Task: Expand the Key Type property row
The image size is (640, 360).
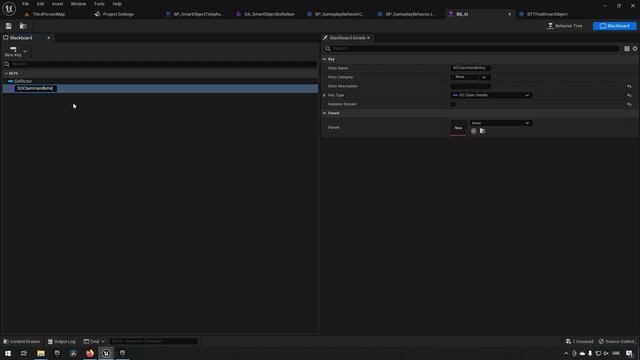Action: pos(324,95)
